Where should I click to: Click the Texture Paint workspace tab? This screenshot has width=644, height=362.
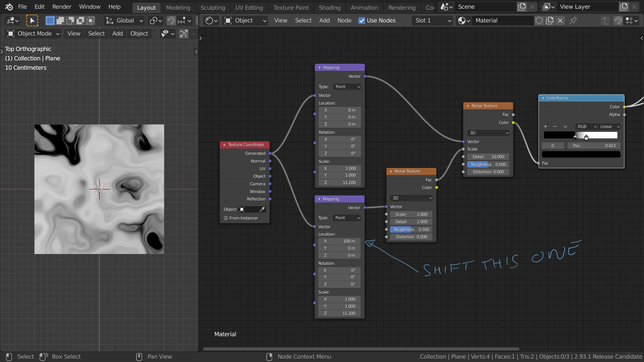click(290, 6)
